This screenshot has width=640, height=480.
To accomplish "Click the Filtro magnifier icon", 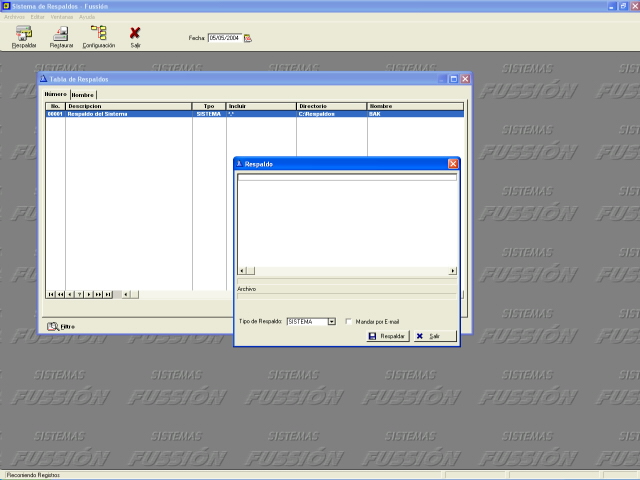I will (x=53, y=326).
